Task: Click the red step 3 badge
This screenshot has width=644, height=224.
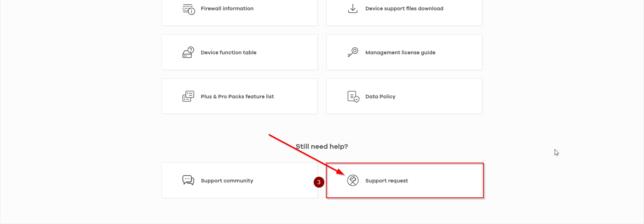Action: (x=319, y=182)
